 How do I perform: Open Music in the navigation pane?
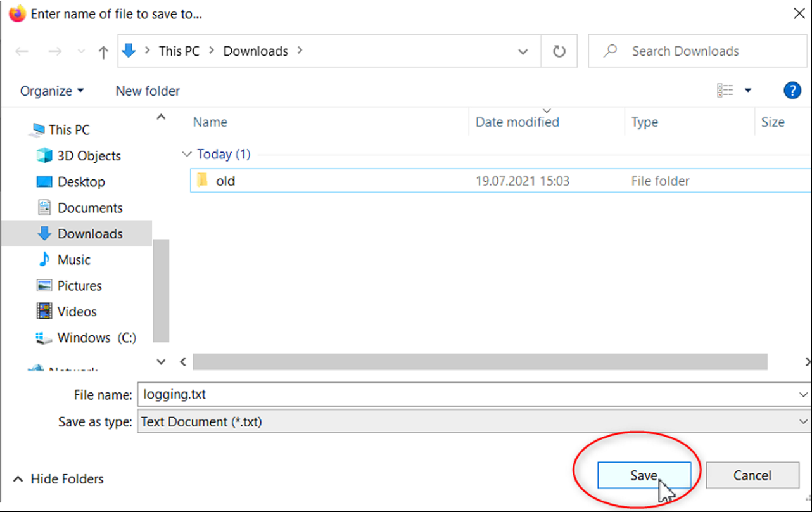click(73, 260)
